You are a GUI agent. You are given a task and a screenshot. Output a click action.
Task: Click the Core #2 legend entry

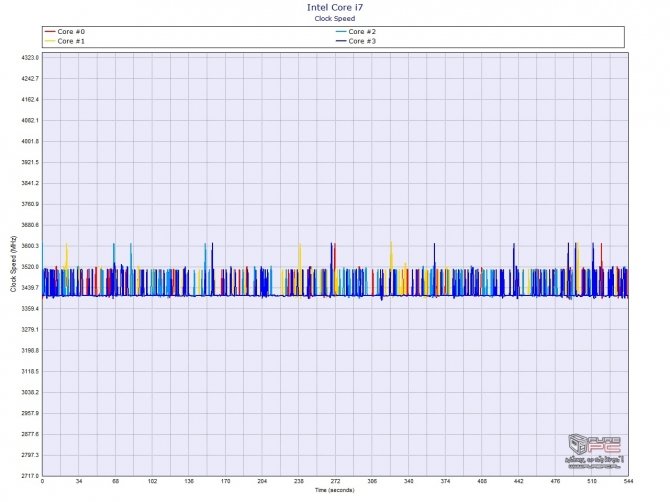click(356, 32)
